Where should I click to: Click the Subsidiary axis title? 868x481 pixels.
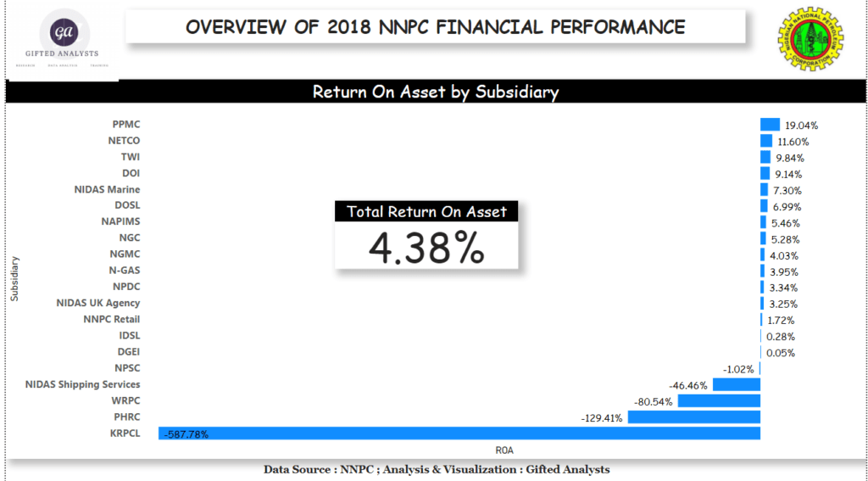pyautogui.click(x=14, y=279)
